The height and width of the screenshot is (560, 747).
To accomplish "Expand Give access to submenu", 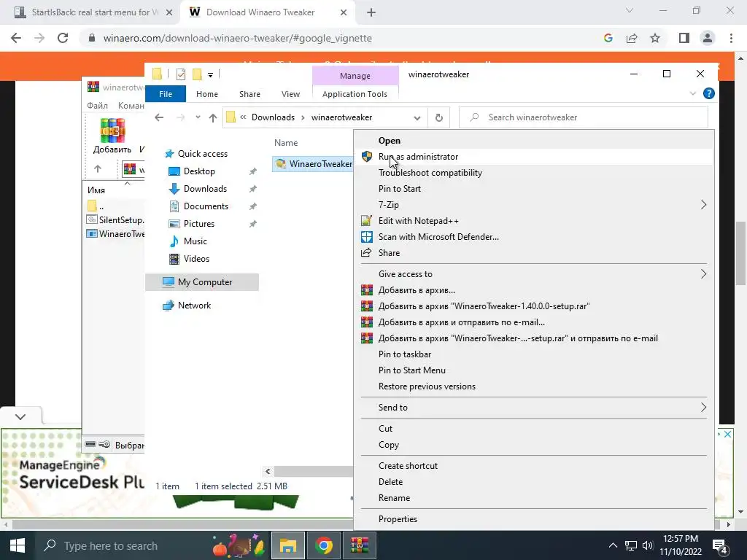I will [x=533, y=274].
